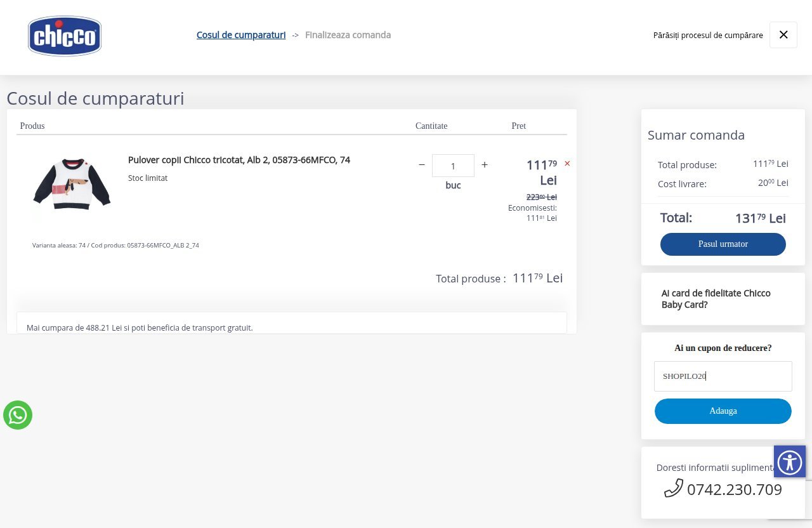
Task: Decrease quantity with the minus button
Action: [x=421, y=165]
